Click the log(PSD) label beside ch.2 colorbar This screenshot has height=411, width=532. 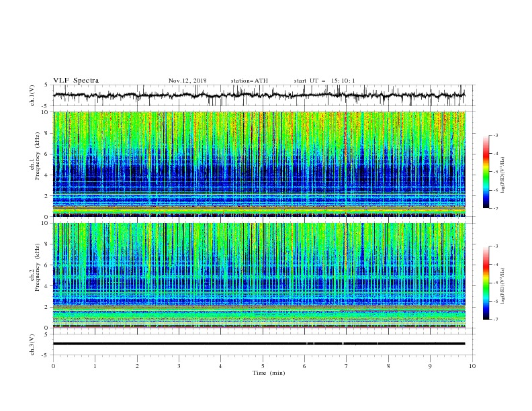pos(502,285)
